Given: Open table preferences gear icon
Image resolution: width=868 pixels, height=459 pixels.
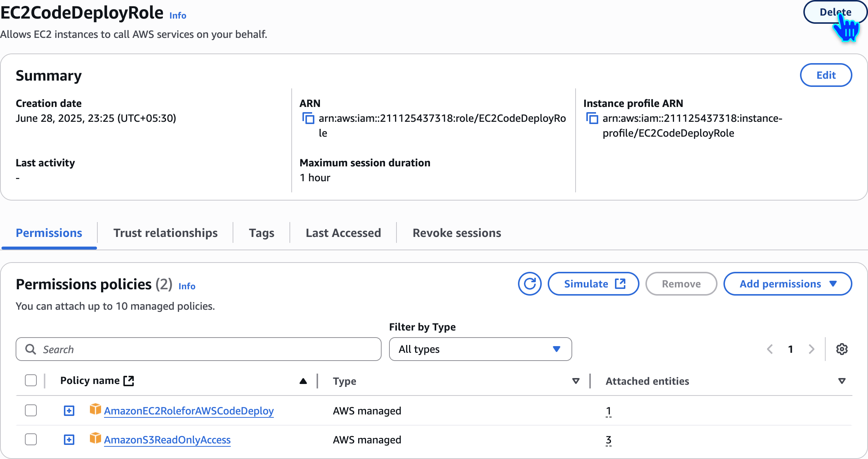Looking at the screenshot, I should [x=842, y=349].
